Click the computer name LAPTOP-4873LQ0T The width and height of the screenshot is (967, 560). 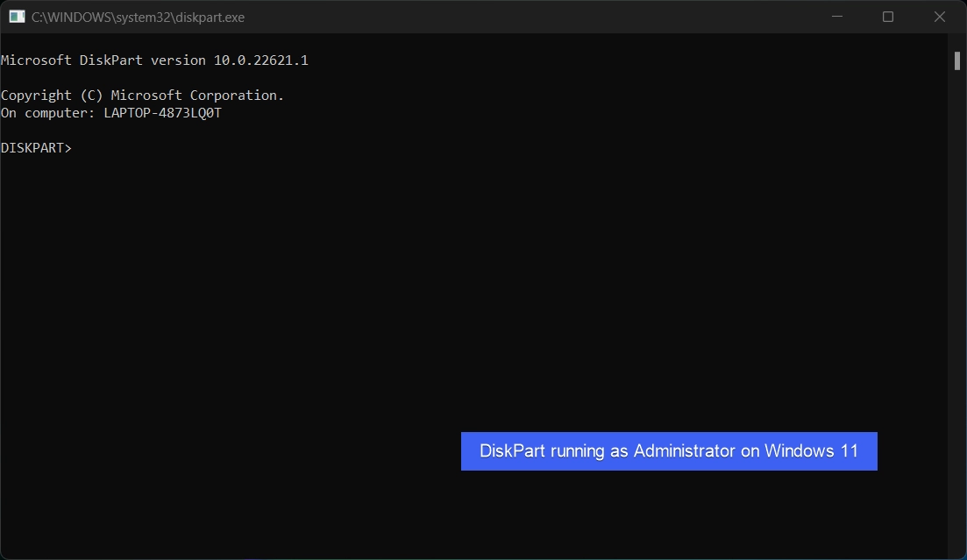click(163, 113)
